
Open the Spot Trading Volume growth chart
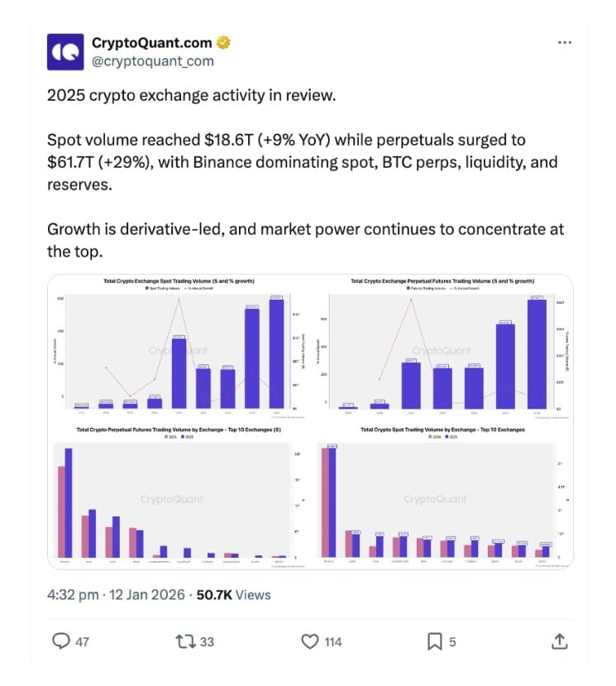coord(179,347)
